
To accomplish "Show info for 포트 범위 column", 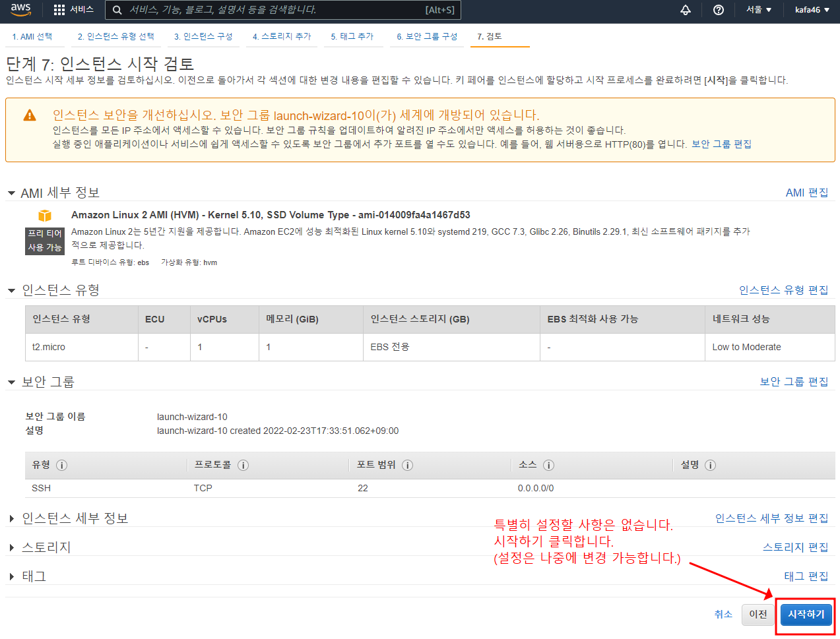I will (407, 465).
